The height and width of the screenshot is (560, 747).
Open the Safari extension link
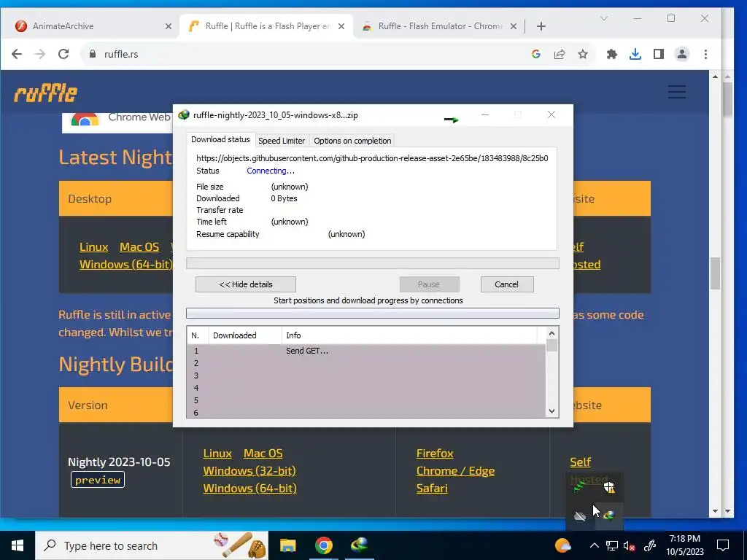click(x=432, y=488)
